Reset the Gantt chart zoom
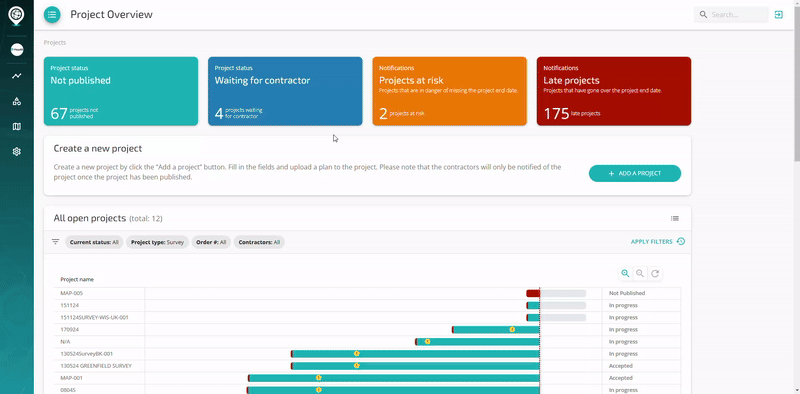The width and height of the screenshot is (800, 394). click(x=655, y=274)
